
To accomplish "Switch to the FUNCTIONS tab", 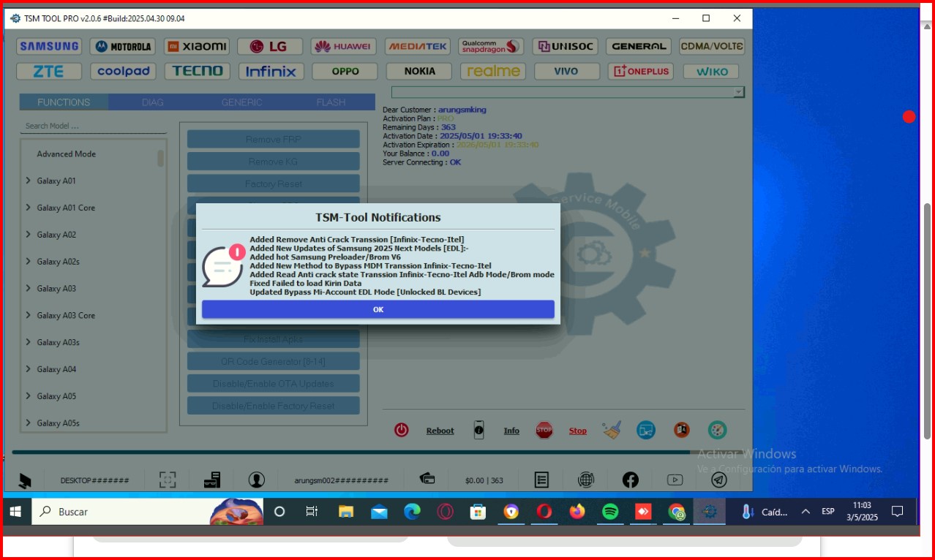I will pyautogui.click(x=64, y=102).
